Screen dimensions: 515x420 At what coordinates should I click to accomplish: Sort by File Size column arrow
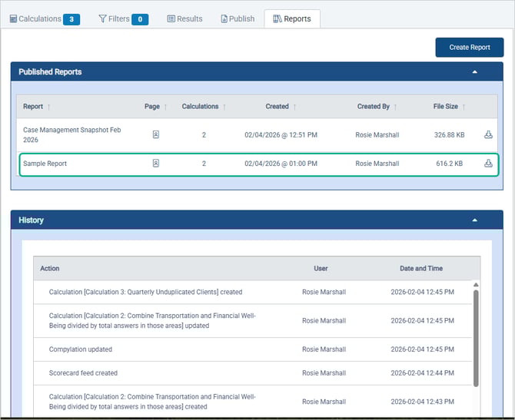pyautogui.click(x=464, y=107)
